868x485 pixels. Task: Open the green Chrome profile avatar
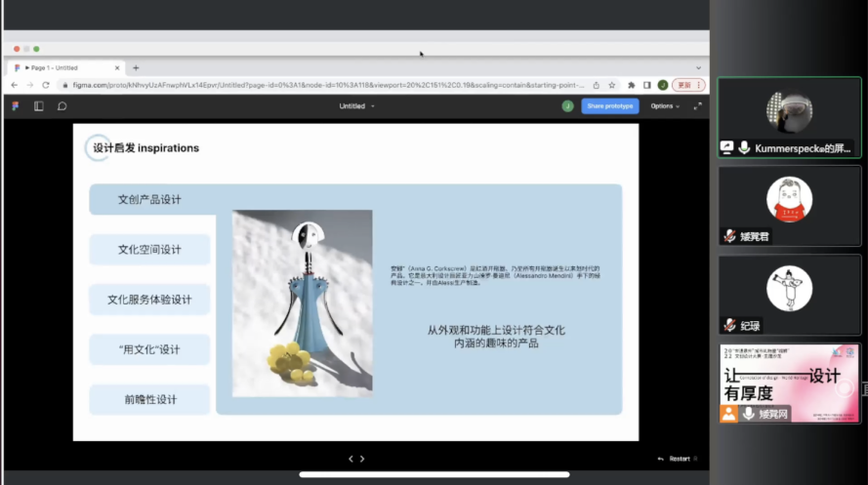(663, 85)
